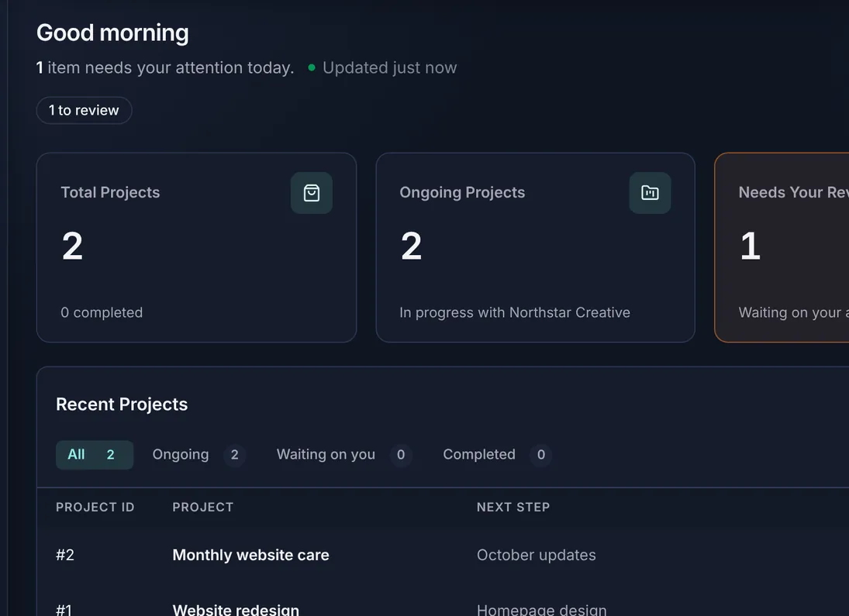Click the count badge on Waiting on you
Image resolution: width=849 pixels, height=616 pixels.
pos(401,455)
